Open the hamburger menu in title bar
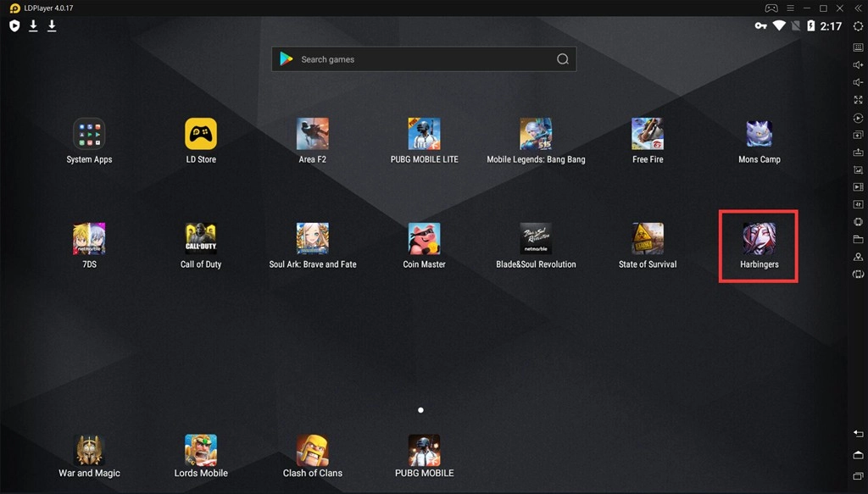 [791, 8]
